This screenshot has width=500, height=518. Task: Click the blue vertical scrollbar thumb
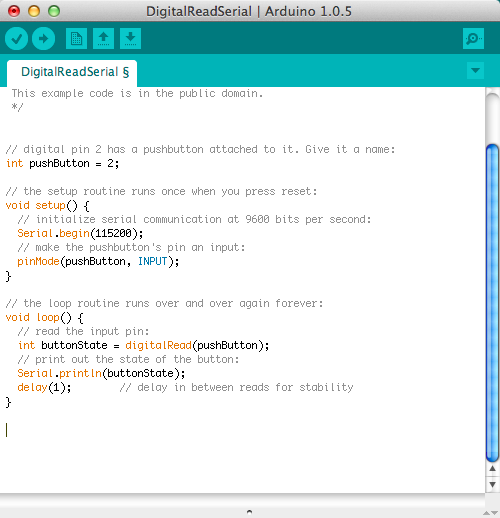pos(492,303)
